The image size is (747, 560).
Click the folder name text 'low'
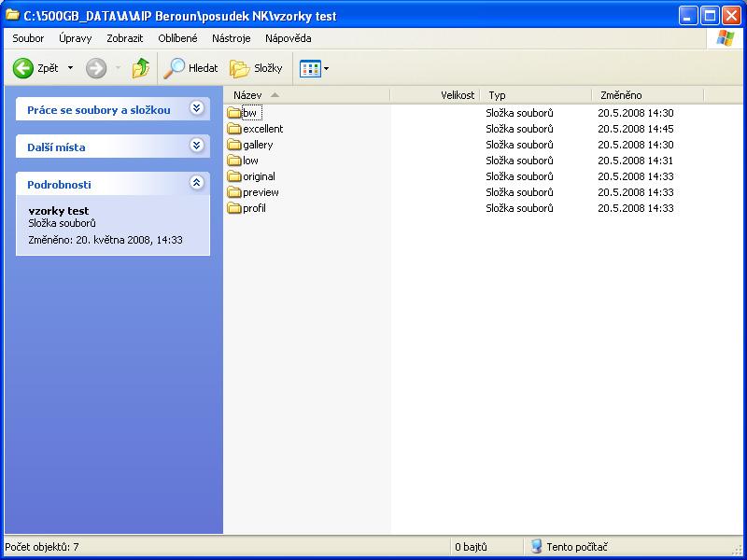250,161
